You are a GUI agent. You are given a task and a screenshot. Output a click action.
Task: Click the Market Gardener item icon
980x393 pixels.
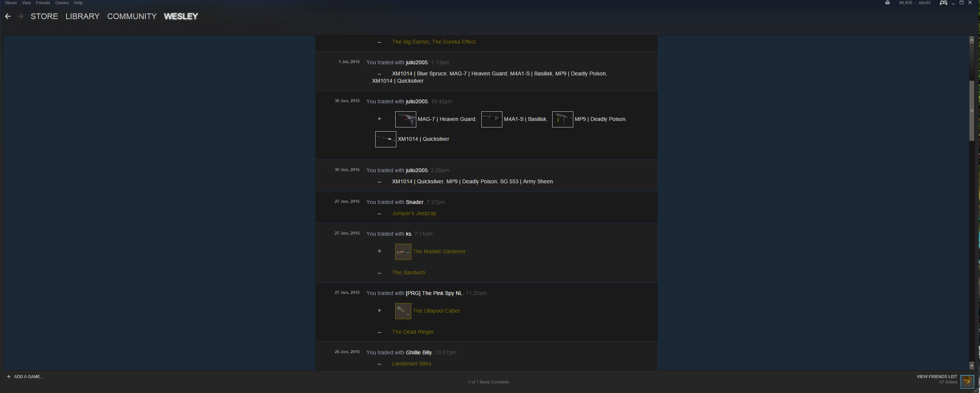click(403, 252)
